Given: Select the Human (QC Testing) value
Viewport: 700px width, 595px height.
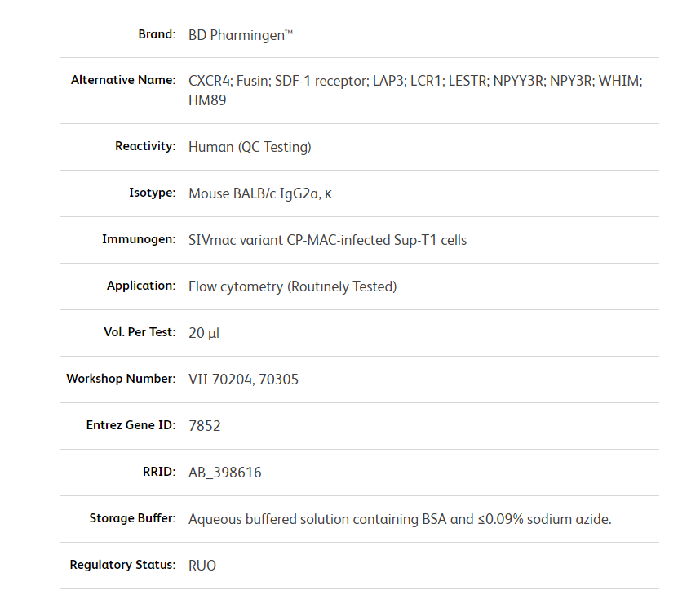Looking at the screenshot, I should click(x=250, y=147).
